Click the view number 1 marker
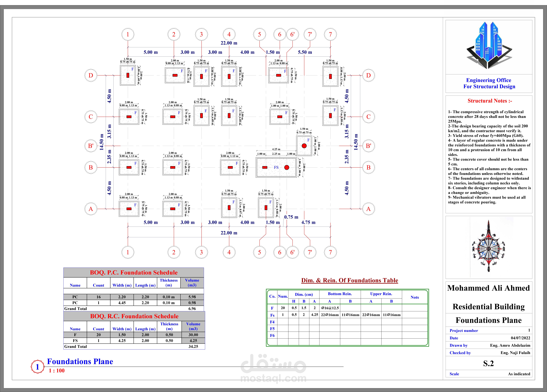The width and height of the screenshot is (547, 392). [38, 367]
